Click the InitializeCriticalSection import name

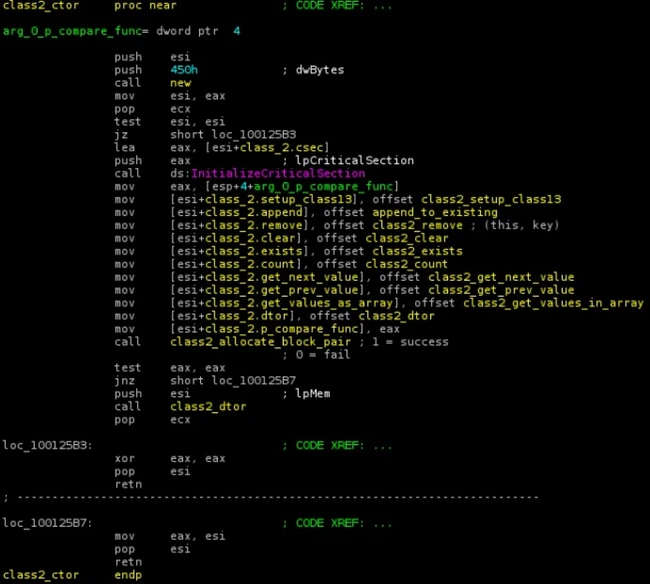278,173
